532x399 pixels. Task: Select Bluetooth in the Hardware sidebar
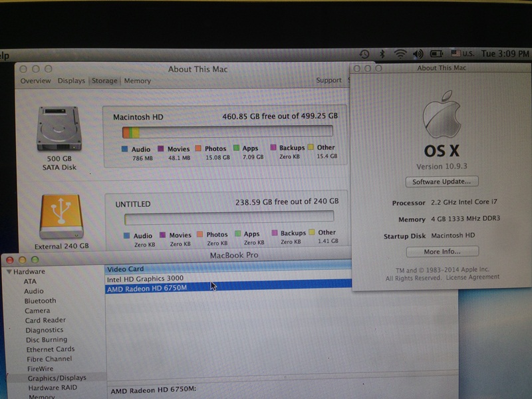40,301
